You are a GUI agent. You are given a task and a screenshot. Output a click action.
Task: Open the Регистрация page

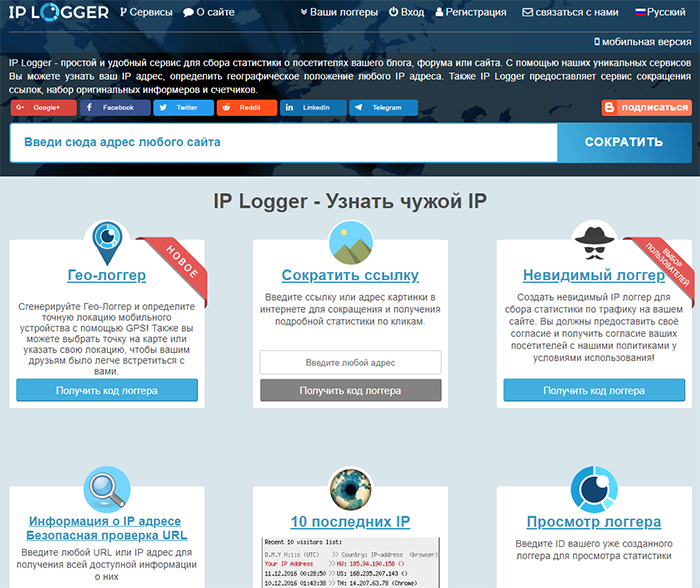click(471, 12)
